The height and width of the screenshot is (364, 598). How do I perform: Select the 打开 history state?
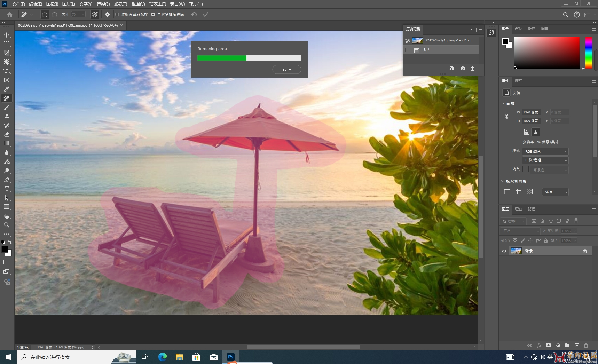click(441, 50)
